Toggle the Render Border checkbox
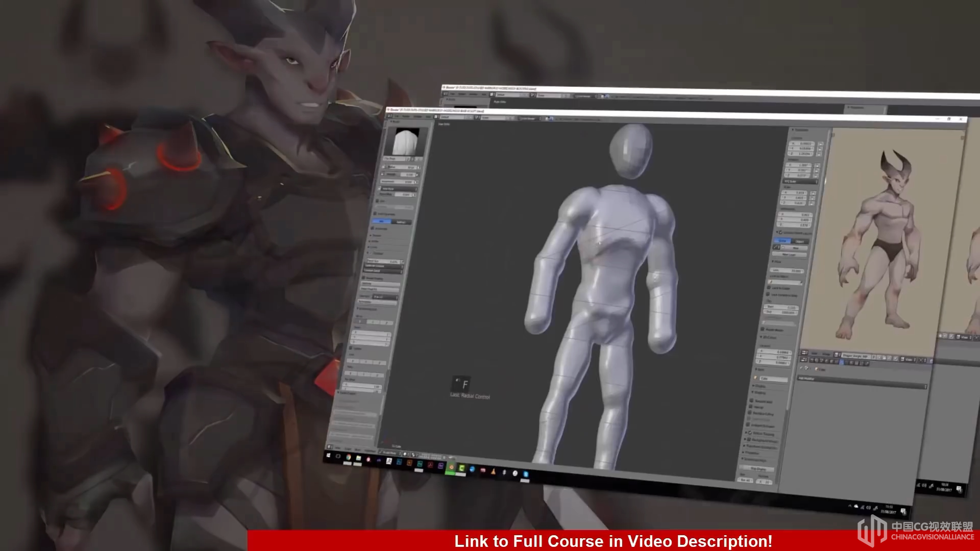This screenshot has height=551, width=980. pos(763,330)
